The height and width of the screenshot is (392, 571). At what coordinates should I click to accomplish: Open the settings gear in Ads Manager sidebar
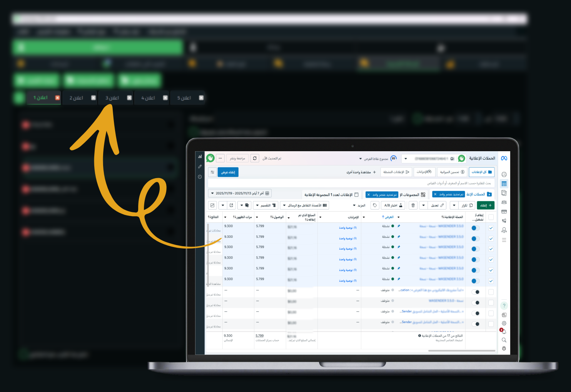click(x=504, y=324)
